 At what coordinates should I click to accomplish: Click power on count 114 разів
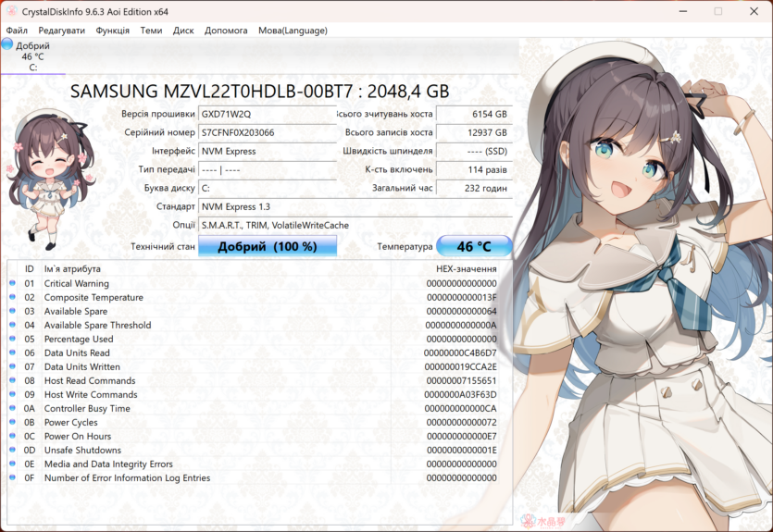(x=474, y=170)
